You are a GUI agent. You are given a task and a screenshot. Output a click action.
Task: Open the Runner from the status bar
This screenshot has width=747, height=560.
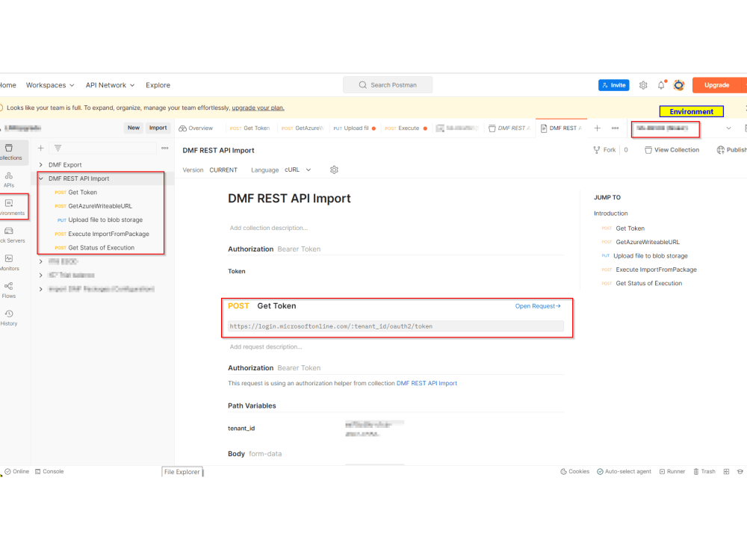672,471
